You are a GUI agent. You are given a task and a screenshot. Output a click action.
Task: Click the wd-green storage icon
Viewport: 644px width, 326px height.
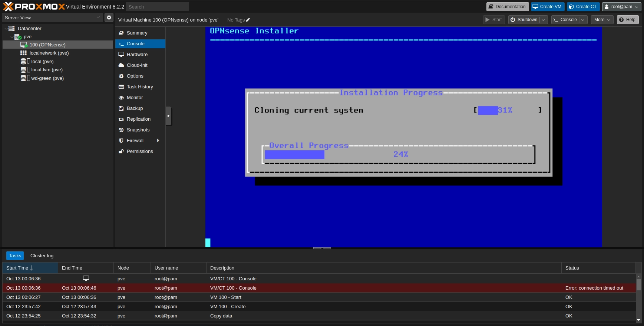point(25,78)
